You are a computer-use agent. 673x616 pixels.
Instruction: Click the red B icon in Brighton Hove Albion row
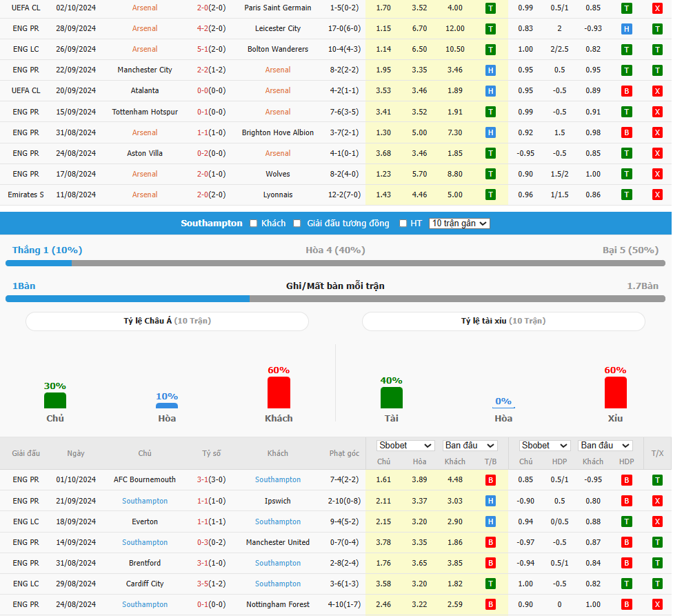(x=627, y=132)
